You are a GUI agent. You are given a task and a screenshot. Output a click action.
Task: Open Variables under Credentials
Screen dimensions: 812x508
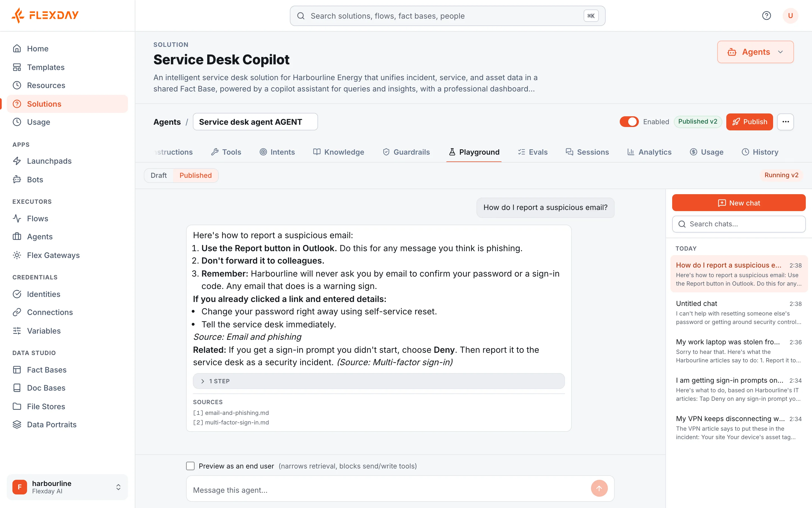click(67, 330)
